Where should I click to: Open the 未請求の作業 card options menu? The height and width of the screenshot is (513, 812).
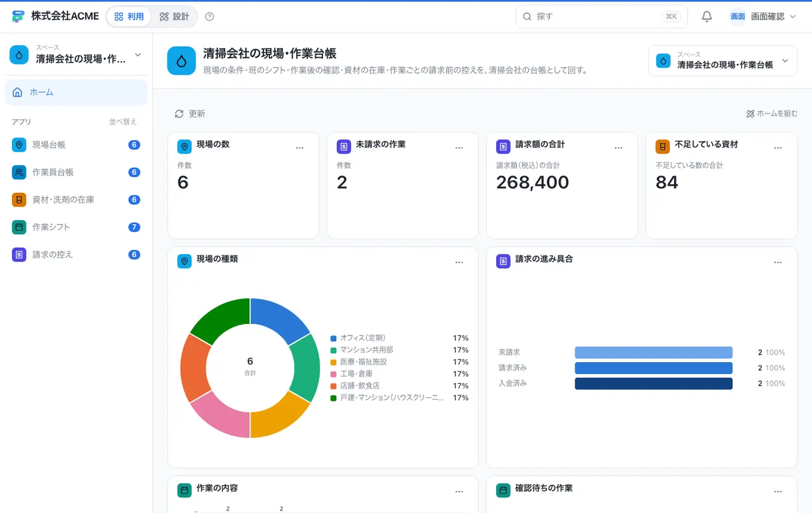(x=459, y=148)
